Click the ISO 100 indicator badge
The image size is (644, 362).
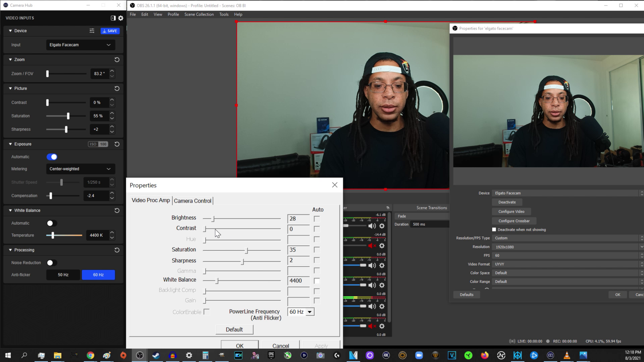tap(98, 144)
